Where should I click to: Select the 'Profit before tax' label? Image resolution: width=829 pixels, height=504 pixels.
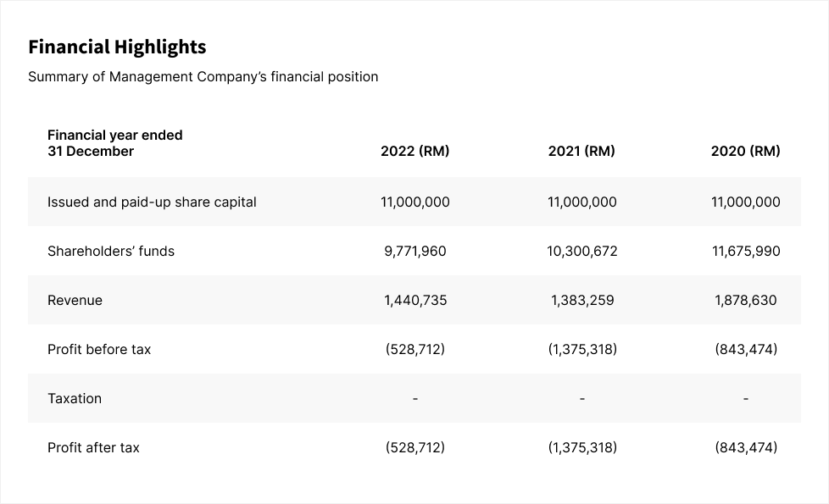pos(99,350)
